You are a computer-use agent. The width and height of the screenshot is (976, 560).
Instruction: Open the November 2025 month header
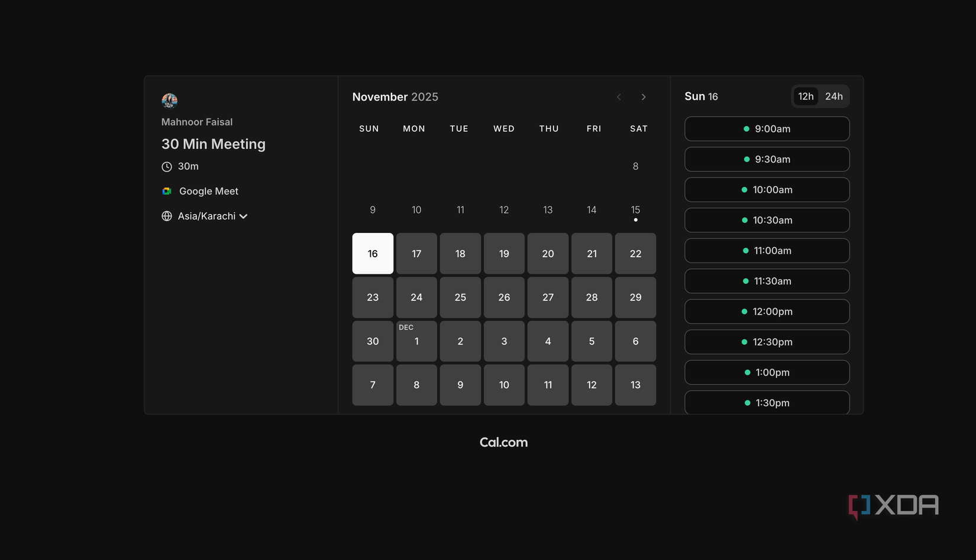tap(395, 96)
